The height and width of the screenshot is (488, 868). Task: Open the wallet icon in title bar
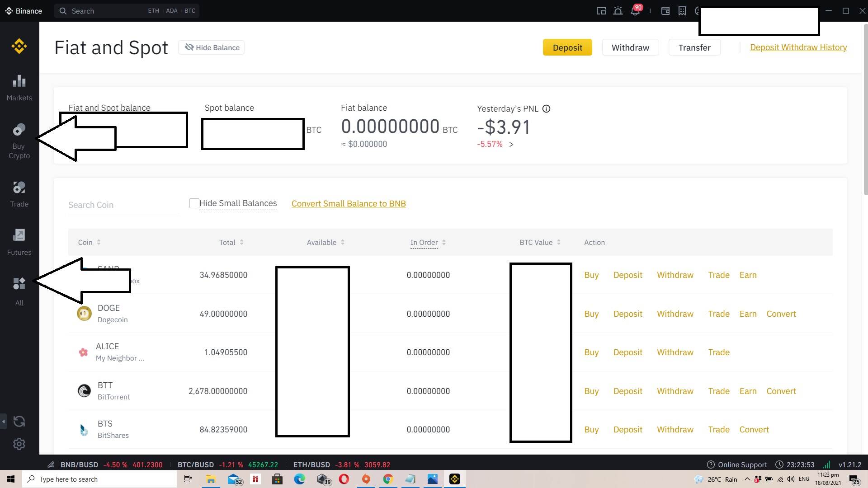pos(665,11)
